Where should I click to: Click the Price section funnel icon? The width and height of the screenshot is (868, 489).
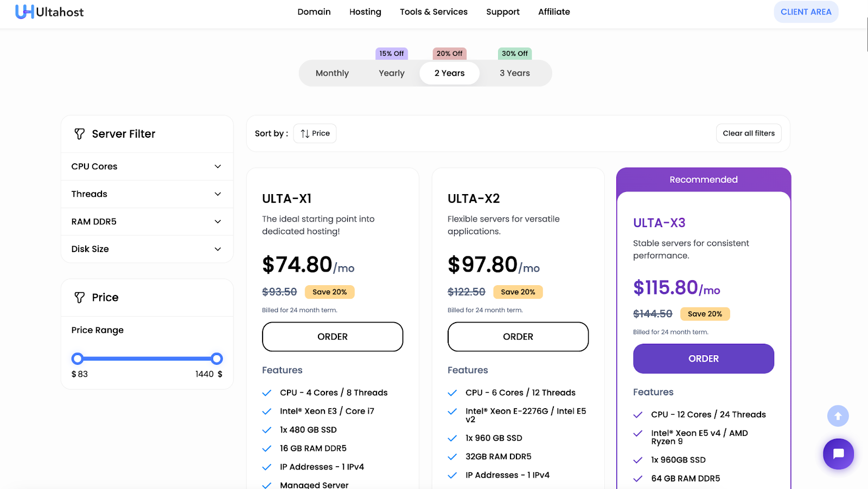[x=80, y=298]
